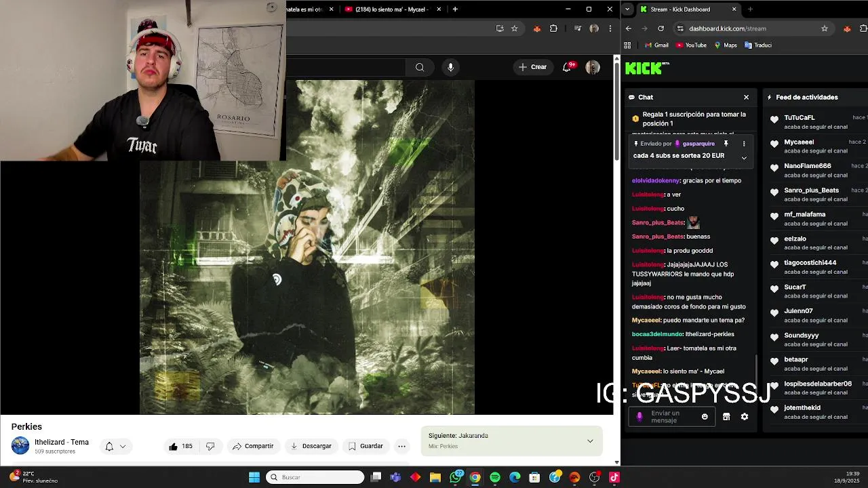Click username elolvidadokenny in chat
The image size is (868, 488).
point(655,181)
